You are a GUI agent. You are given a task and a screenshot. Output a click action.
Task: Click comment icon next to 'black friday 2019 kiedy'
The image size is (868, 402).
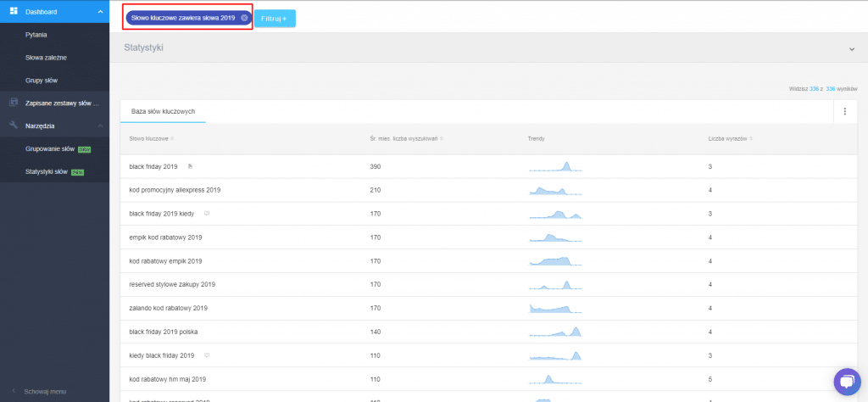[x=207, y=214]
